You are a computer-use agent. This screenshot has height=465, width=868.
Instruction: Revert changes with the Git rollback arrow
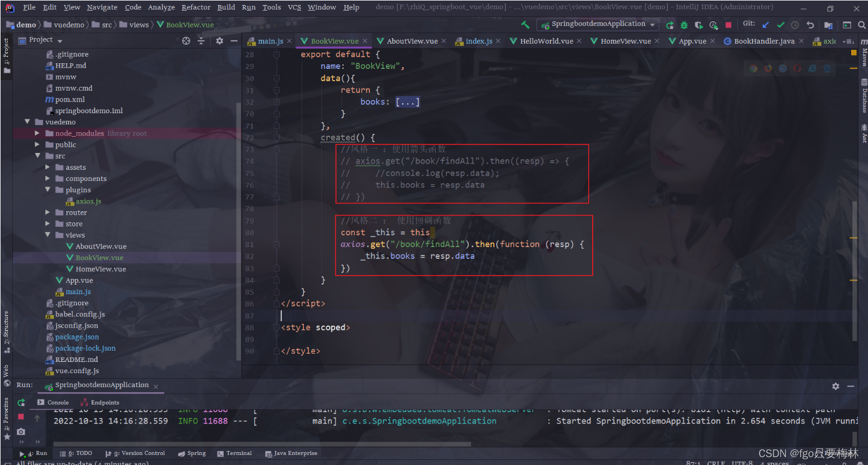coord(810,25)
